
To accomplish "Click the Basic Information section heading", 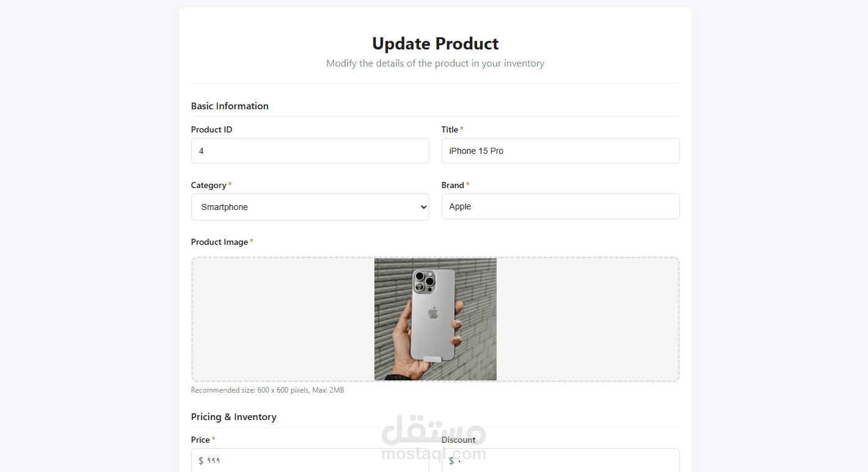I will pyautogui.click(x=230, y=106).
